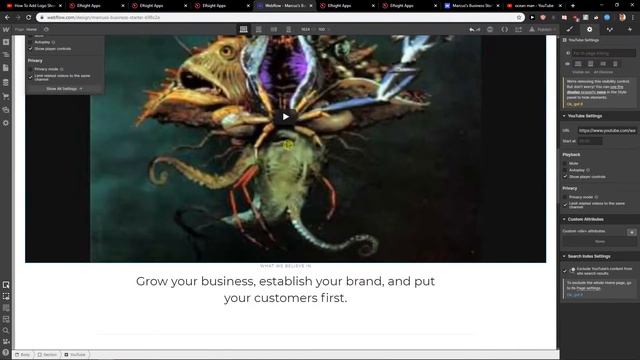Switch to the Style panel brush tab

(x=570, y=29)
